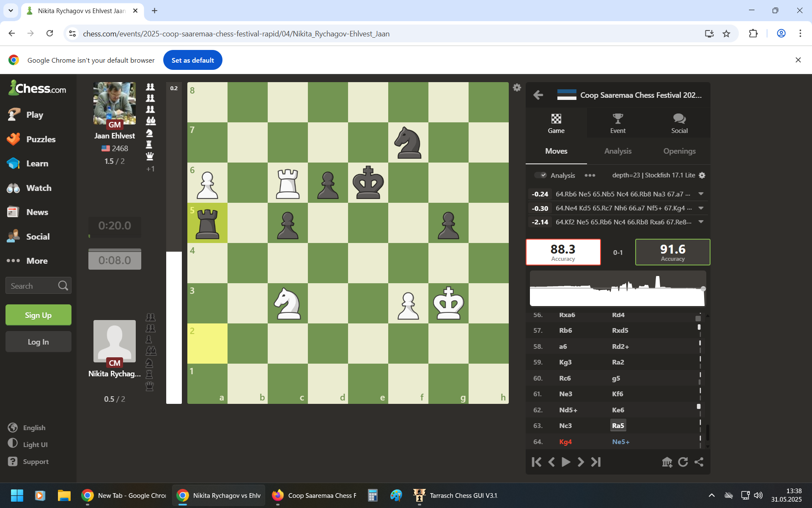The height and width of the screenshot is (508, 812).
Task: Share the game via share icon
Action: [x=699, y=462]
